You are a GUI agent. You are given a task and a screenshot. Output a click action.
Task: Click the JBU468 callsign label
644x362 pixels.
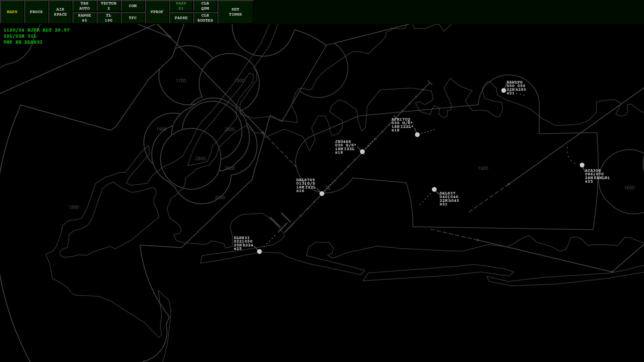(x=343, y=142)
